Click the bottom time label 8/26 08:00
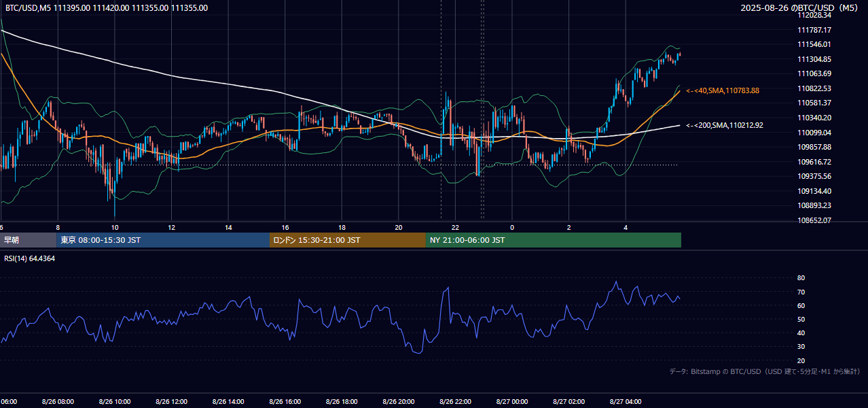 point(58,402)
